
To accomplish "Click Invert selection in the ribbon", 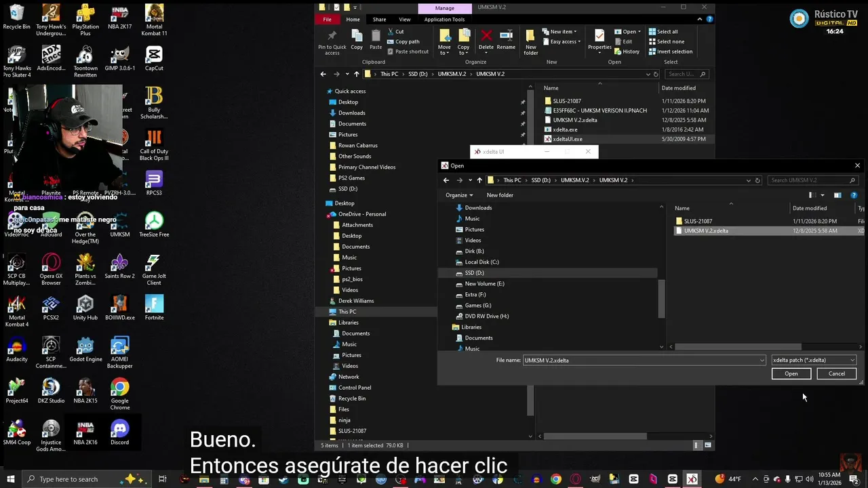I will 670,52.
